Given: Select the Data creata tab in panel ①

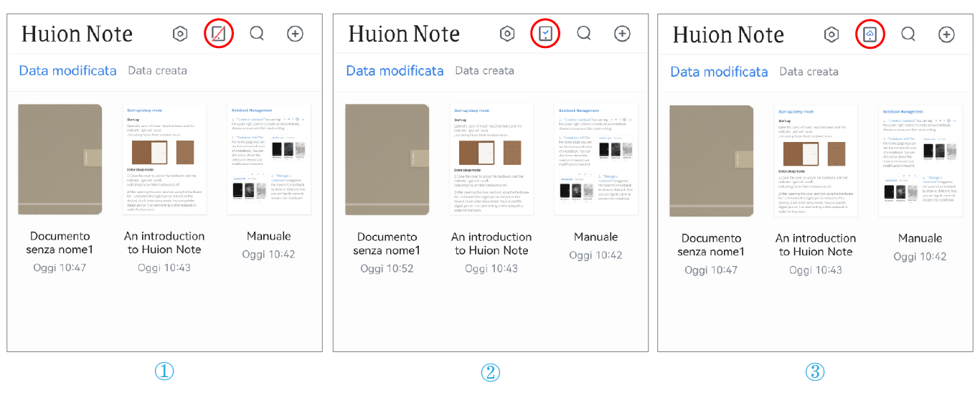Looking at the screenshot, I should pos(157,70).
